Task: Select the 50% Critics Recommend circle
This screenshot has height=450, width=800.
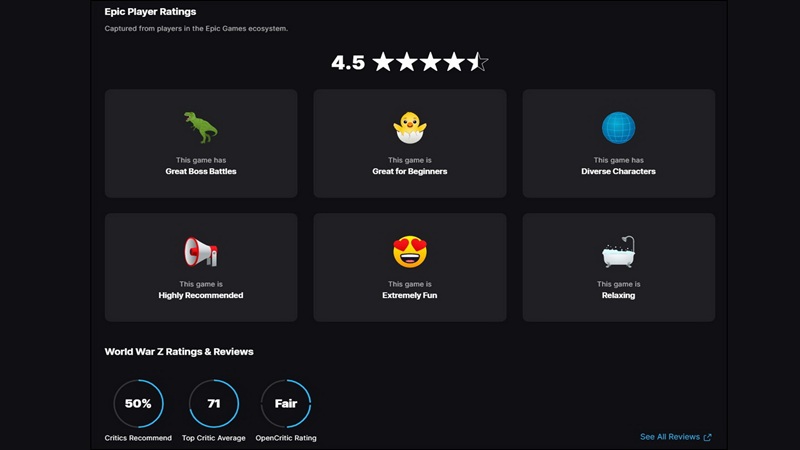Action: tap(138, 404)
